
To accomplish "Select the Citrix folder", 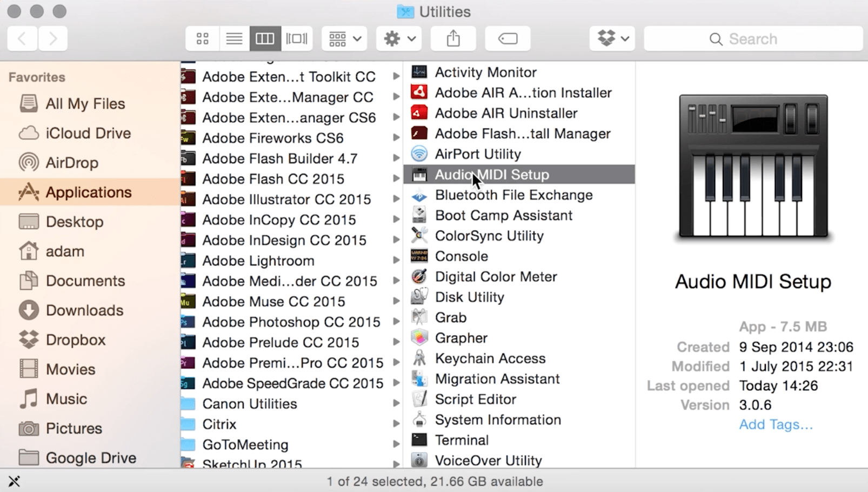I will tap(292, 424).
